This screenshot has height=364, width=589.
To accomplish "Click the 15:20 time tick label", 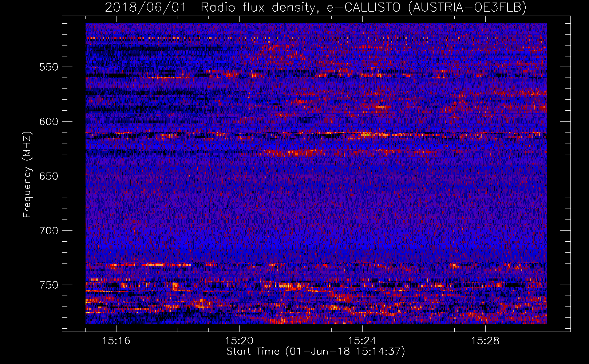I will point(239,341).
